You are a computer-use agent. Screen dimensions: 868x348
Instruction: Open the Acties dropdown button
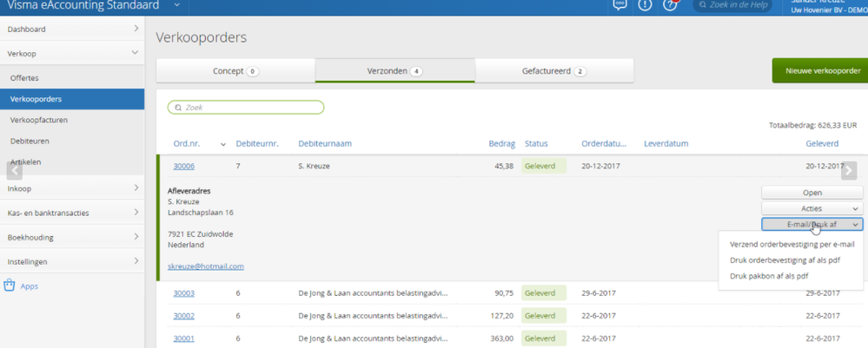[812, 208]
